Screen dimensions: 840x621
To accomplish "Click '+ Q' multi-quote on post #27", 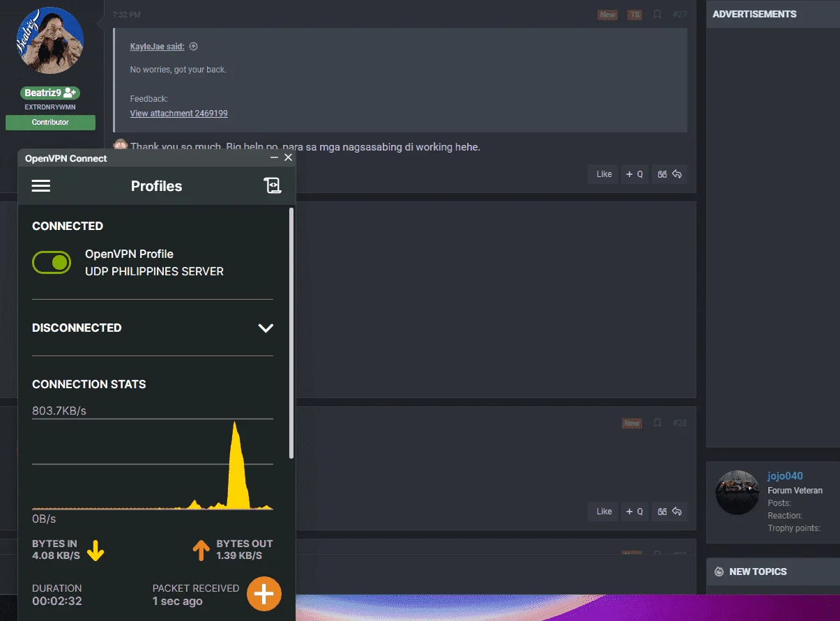I will point(634,174).
